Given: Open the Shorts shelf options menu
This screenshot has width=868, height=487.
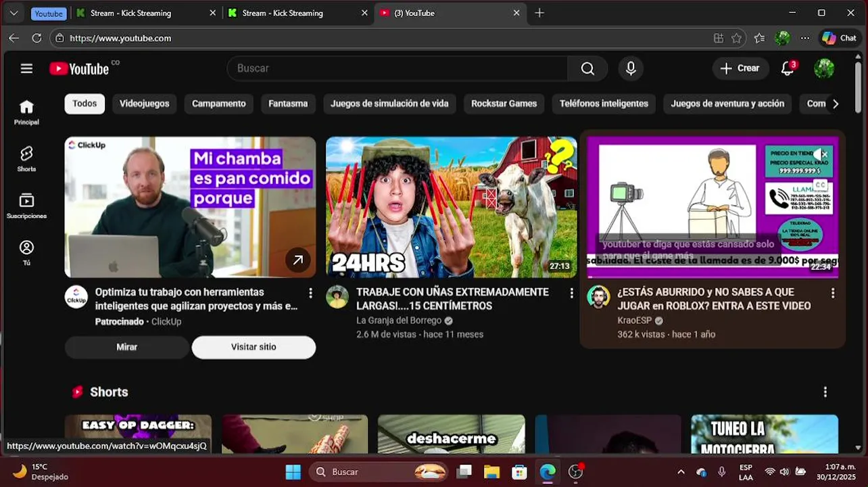Looking at the screenshot, I should tap(825, 392).
